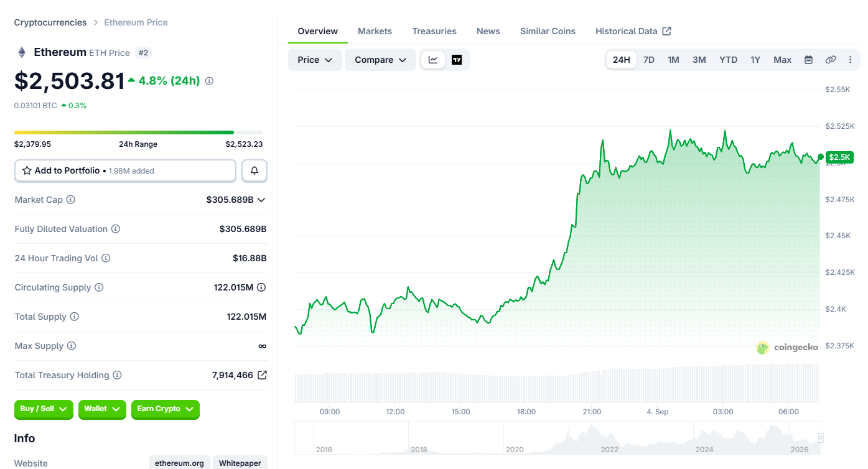Screen dimensions: 868x469
Task: Click the $305.689B Fully Diluted Valuation value
Action: pyautogui.click(x=243, y=229)
